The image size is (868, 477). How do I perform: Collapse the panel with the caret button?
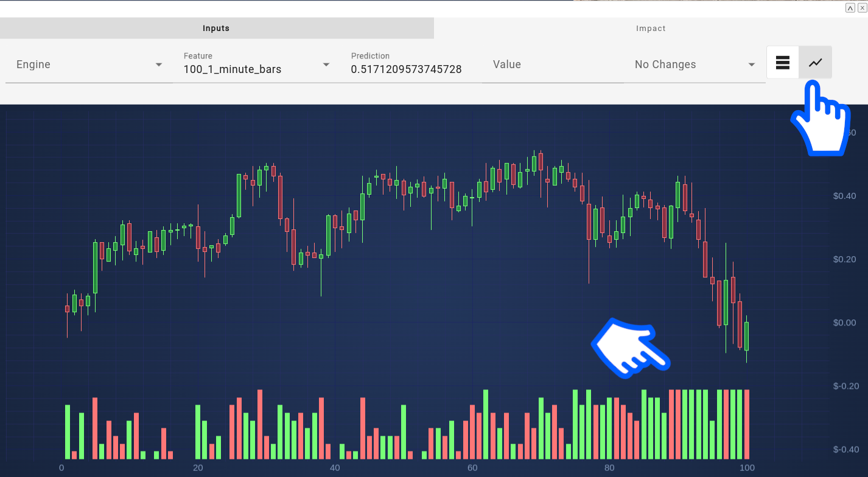tap(850, 8)
